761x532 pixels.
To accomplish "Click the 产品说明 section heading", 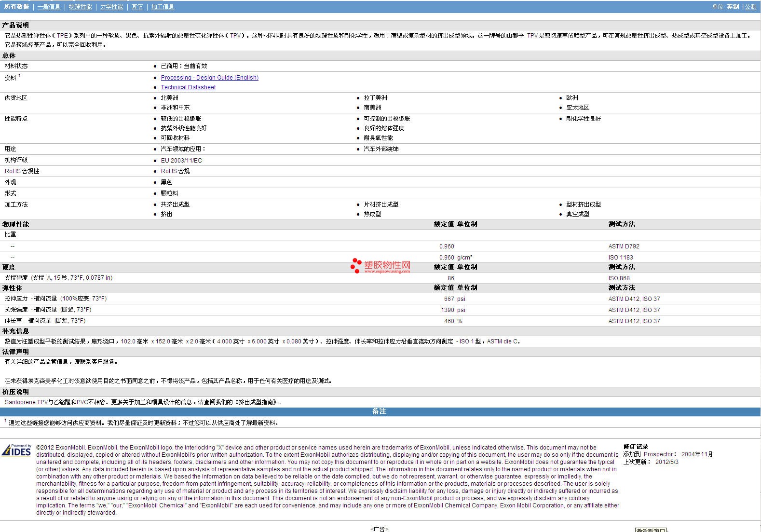I will (x=15, y=25).
